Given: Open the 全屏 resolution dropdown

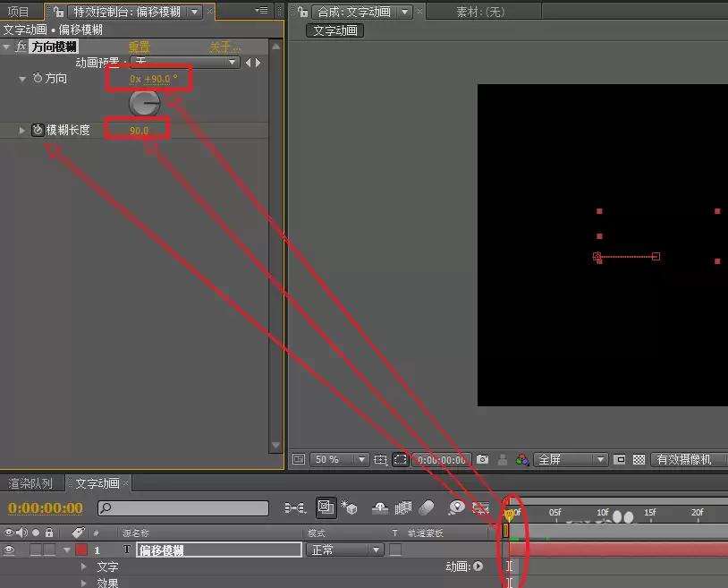Looking at the screenshot, I should tap(571, 459).
